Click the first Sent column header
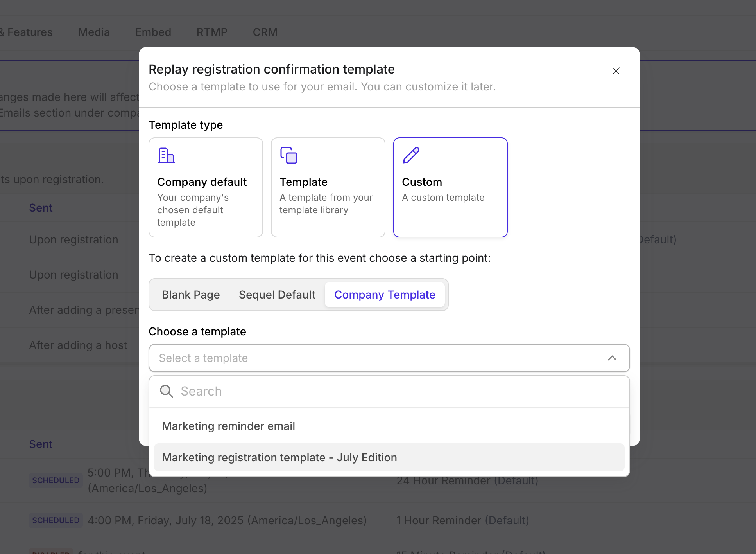 pyautogui.click(x=41, y=208)
